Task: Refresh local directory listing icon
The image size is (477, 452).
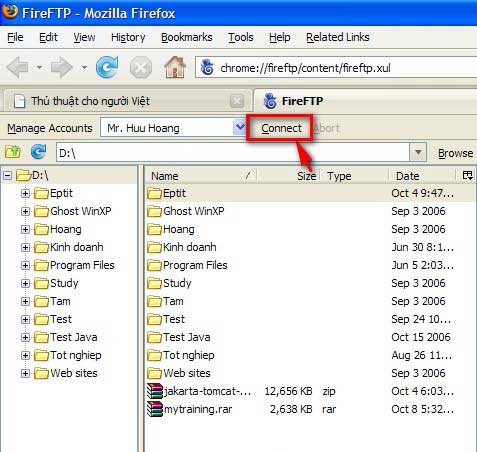Action: (38, 152)
